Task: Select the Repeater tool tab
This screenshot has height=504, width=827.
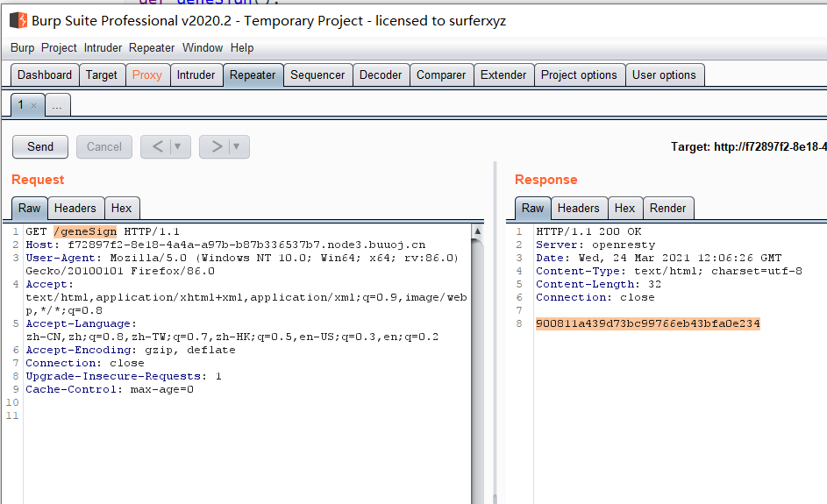Action: click(253, 75)
